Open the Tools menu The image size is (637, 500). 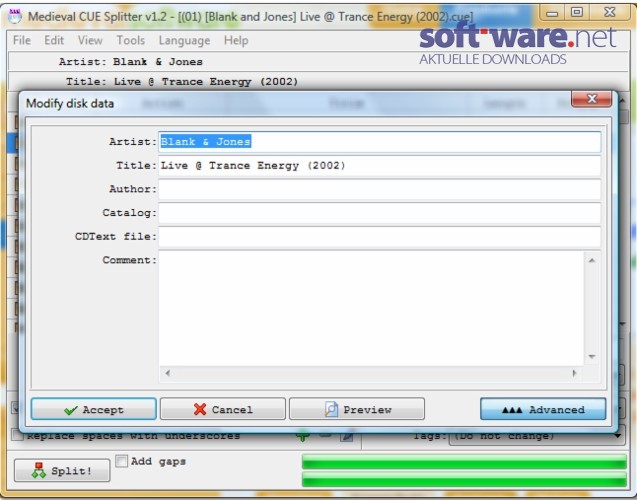(x=130, y=40)
